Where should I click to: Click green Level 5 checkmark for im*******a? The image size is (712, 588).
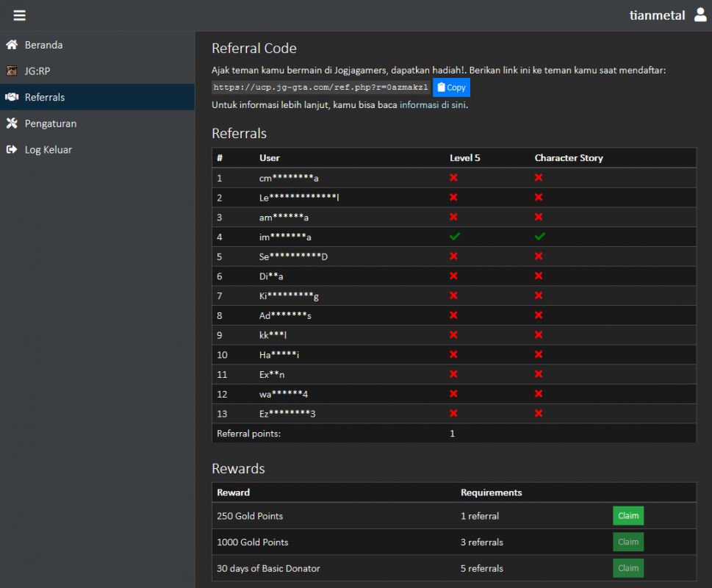click(x=455, y=237)
